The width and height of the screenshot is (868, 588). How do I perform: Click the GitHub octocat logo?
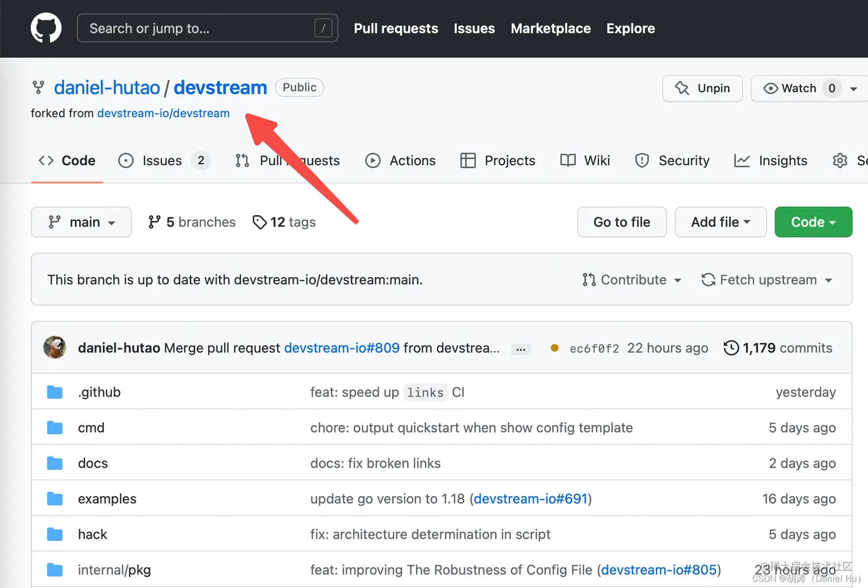pos(46,28)
